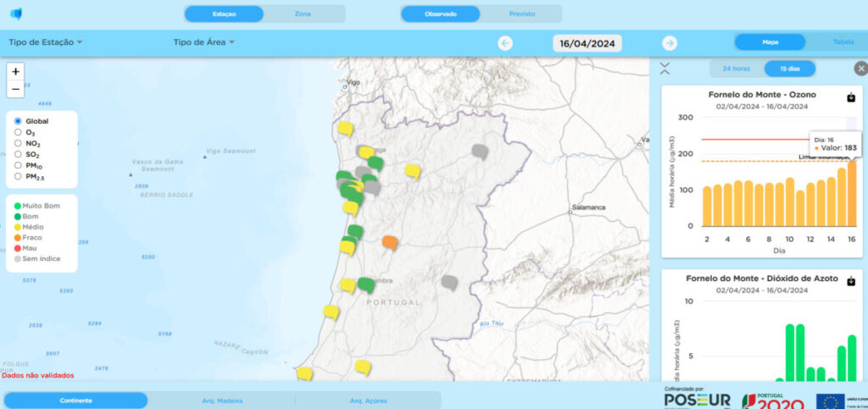Close the station charts panel

point(861,69)
